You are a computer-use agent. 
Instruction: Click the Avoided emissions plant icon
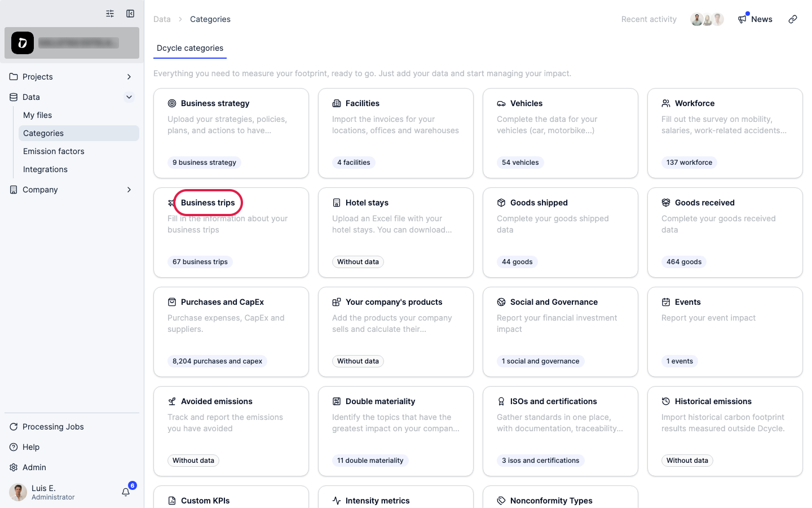click(172, 401)
